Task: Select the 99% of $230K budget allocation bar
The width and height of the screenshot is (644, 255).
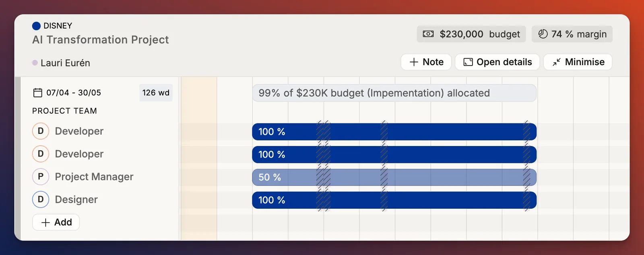Action: click(394, 93)
